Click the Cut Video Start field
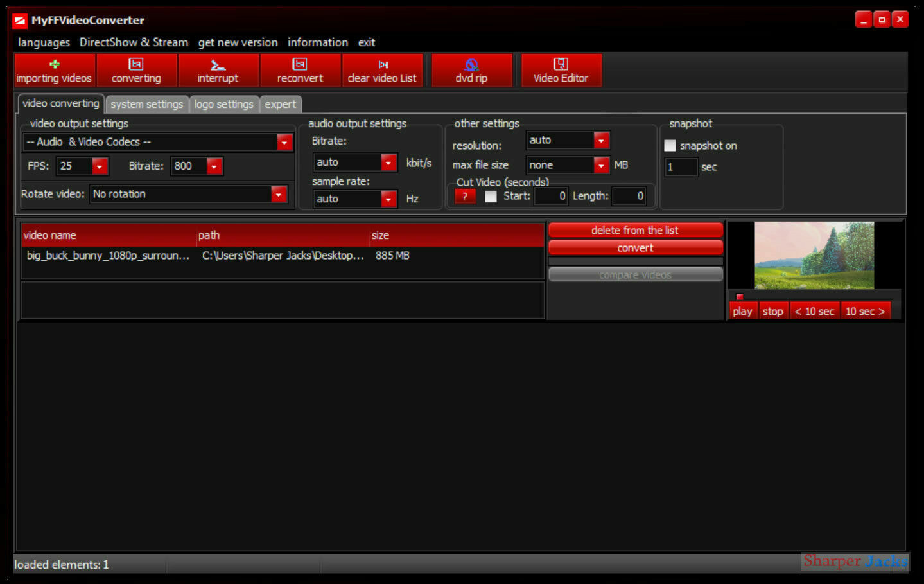 click(551, 196)
